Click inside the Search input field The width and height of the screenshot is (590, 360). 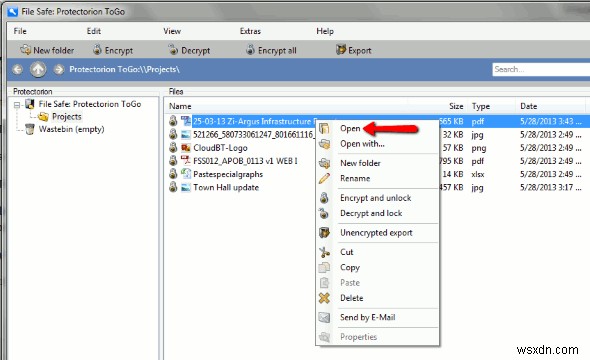(x=541, y=69)
